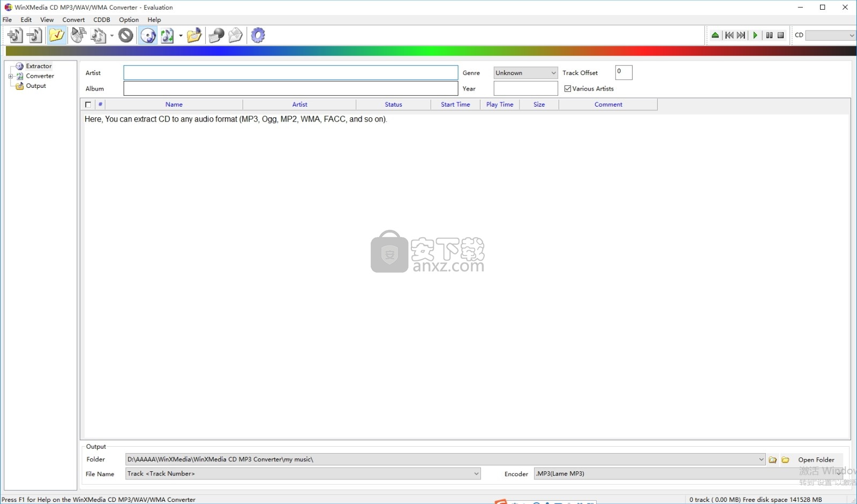Click the rainbow spectrum color bar
The width and height of the screenshot is (857, 504).
(431, 51)
